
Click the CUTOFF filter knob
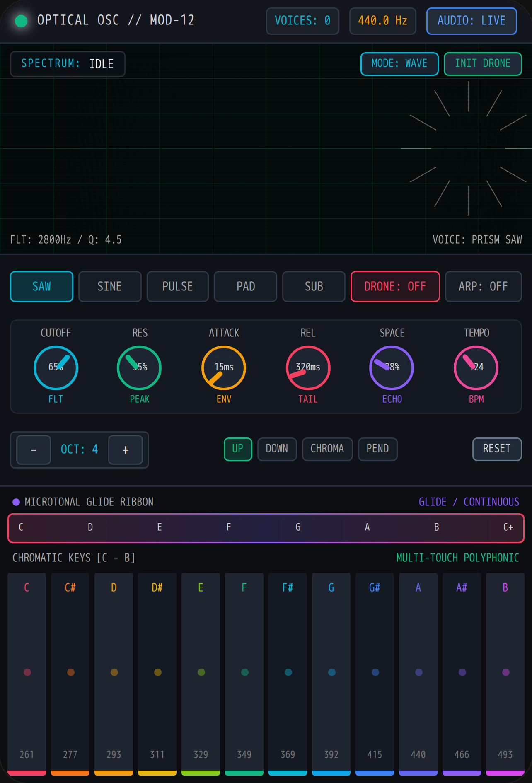(56, 368)
